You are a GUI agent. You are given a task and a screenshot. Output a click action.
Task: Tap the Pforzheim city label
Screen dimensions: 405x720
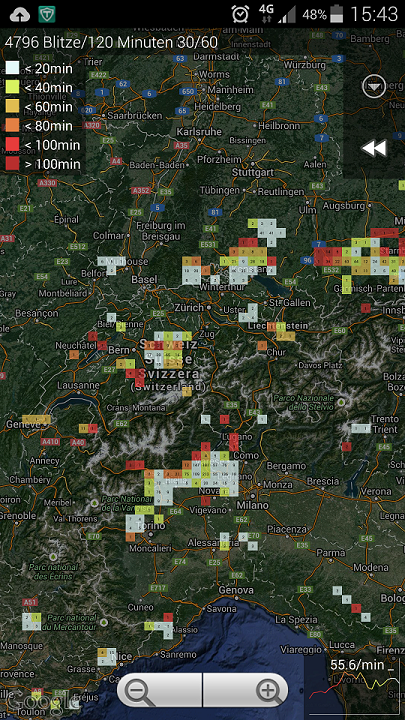coord(219,159)
